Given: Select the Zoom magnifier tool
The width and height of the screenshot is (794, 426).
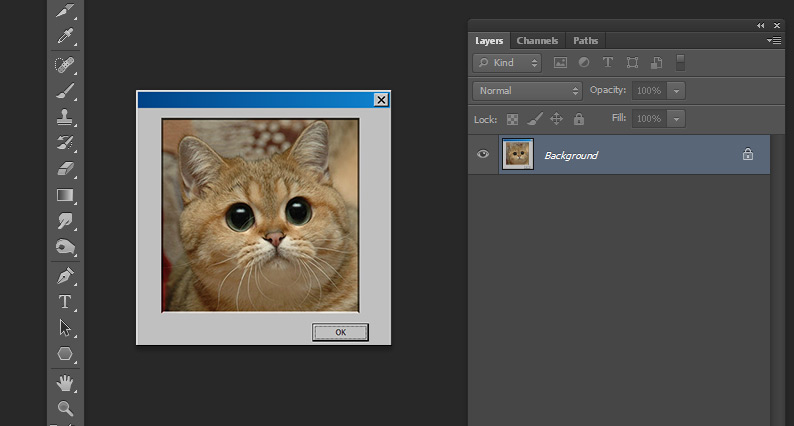Looking at the screenshot, I should coord(65,408).
